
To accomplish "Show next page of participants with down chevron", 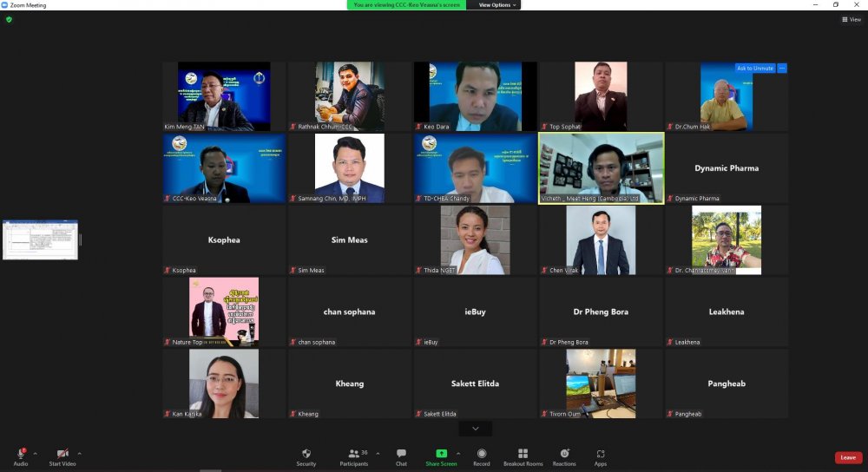I will 475,429.
